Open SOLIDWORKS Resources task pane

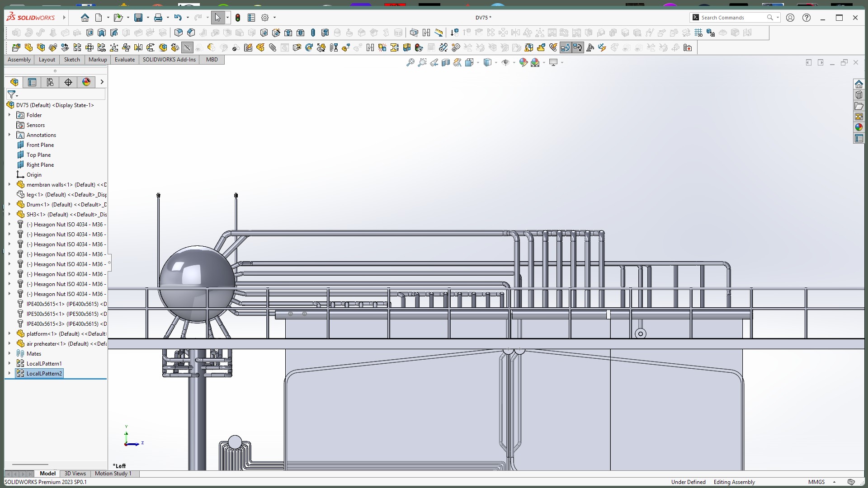(859, 84)
